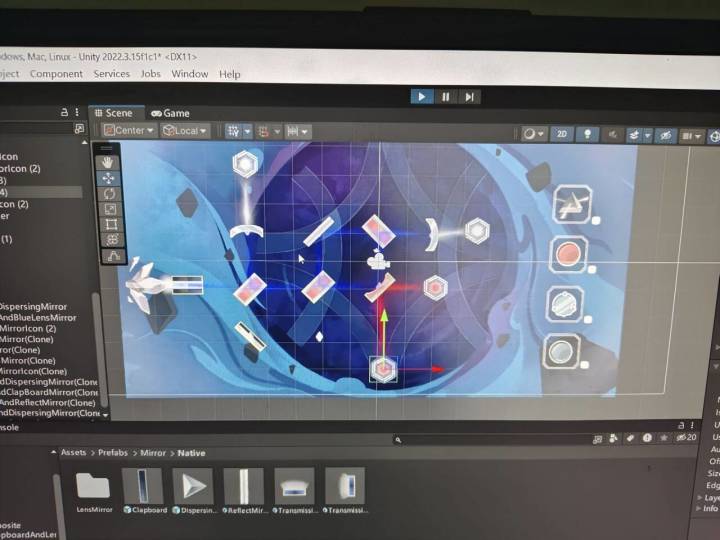Toggle grid snapping
Image resolution: width=720 pixels, height=540 pixels.
[x=264, y=132]
